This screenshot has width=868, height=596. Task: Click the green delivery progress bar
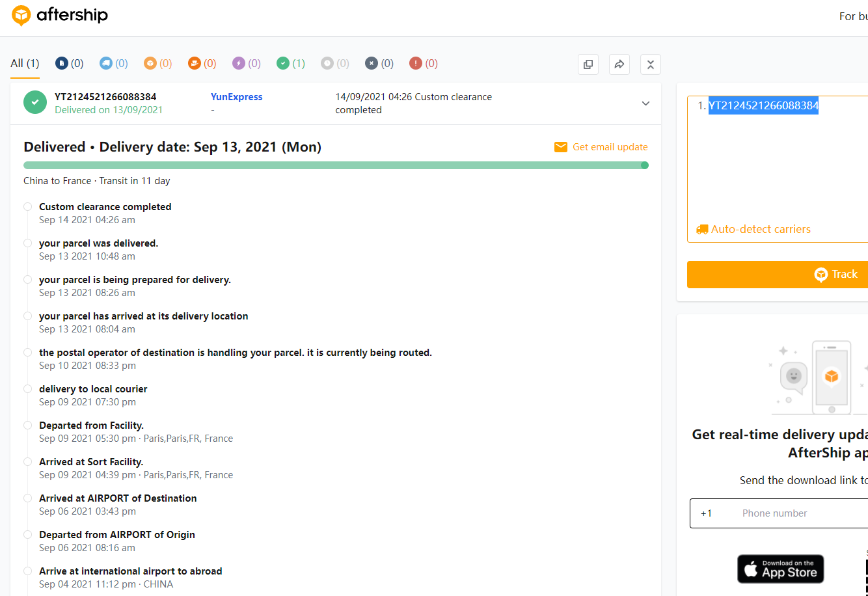(x=335, y=165)
